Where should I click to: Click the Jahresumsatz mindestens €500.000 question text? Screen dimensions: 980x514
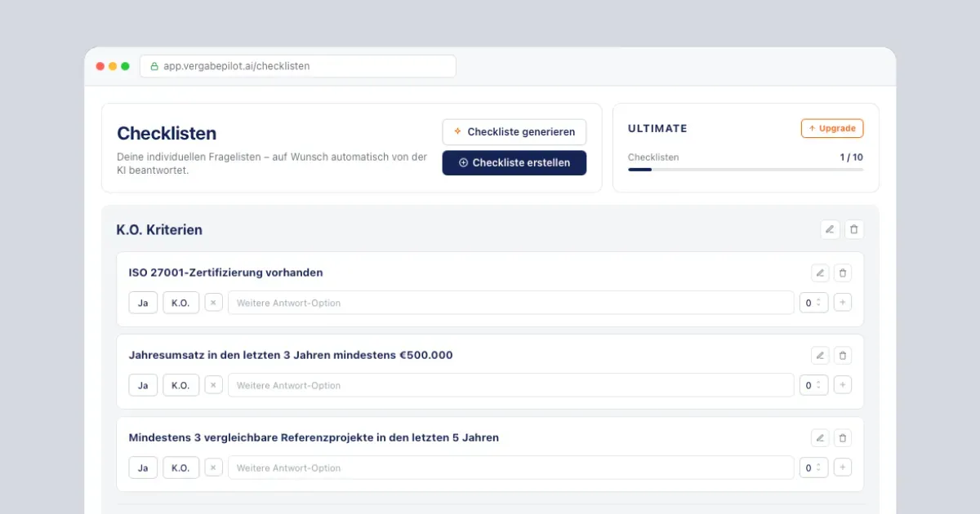pyautogui.click(x=291, y=355)
